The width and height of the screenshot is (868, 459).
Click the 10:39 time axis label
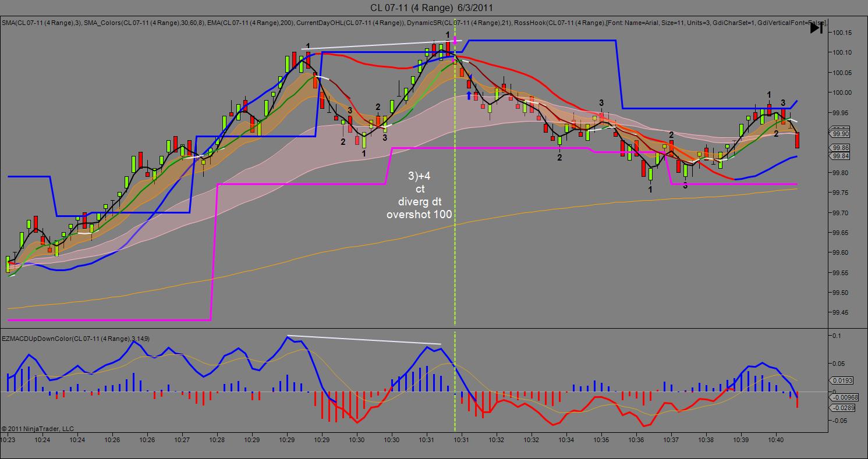(742, 440)
